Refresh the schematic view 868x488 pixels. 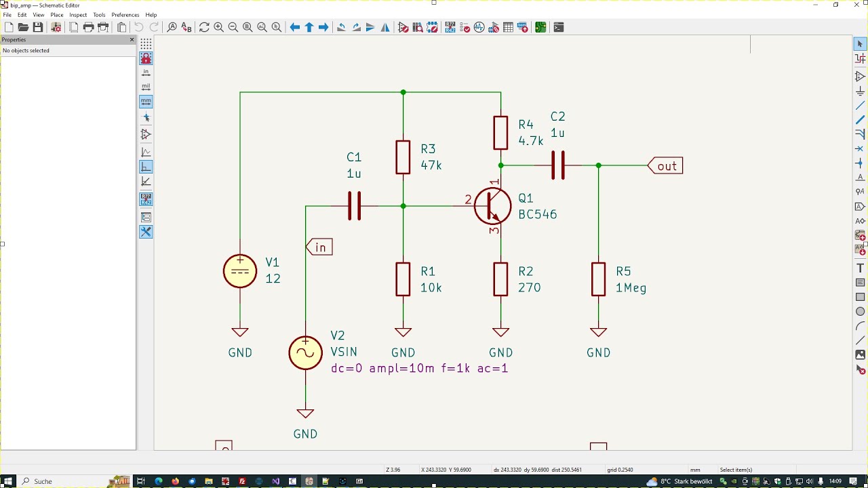pos(204,27)
